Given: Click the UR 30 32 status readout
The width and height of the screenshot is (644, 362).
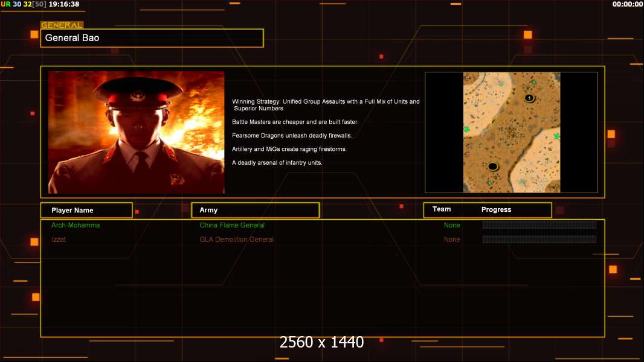Looking at the screenshot, I should pos(24,4).
